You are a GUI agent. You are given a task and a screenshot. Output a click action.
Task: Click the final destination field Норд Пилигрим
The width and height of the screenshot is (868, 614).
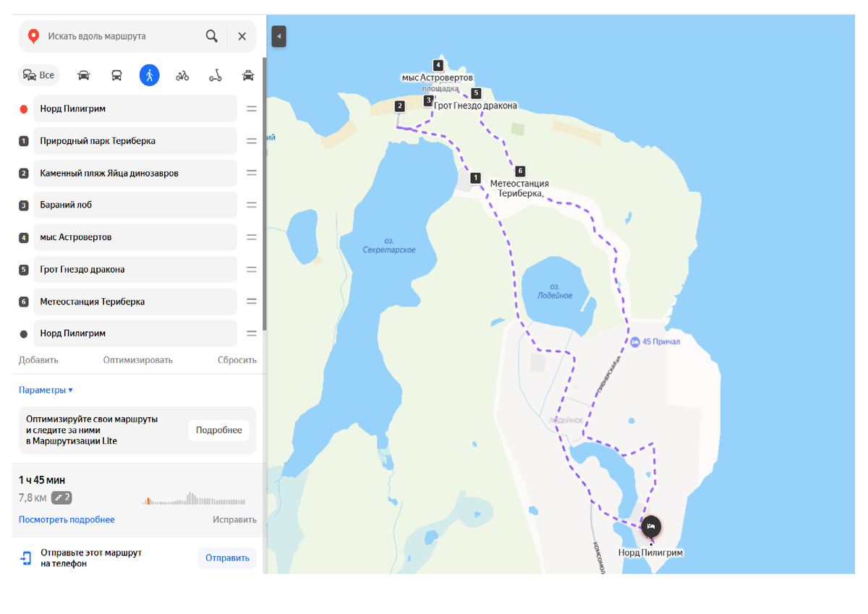135,333
